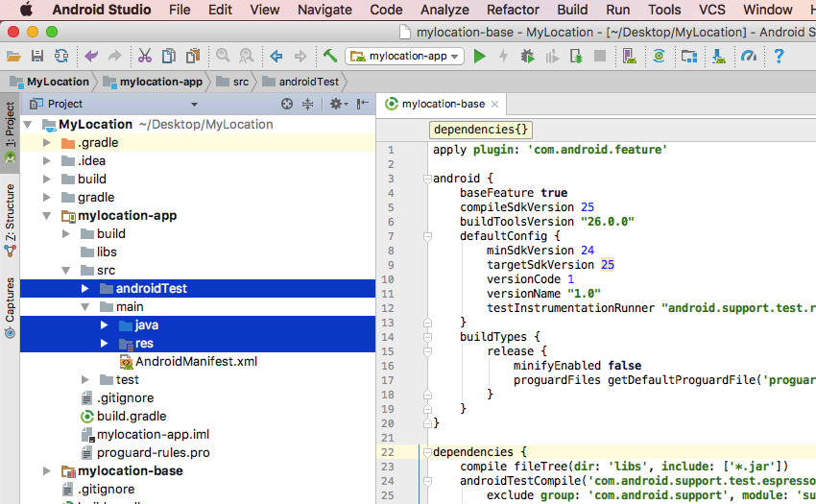Click Attach debugger to Android process icon

click(x=576, y=57)
